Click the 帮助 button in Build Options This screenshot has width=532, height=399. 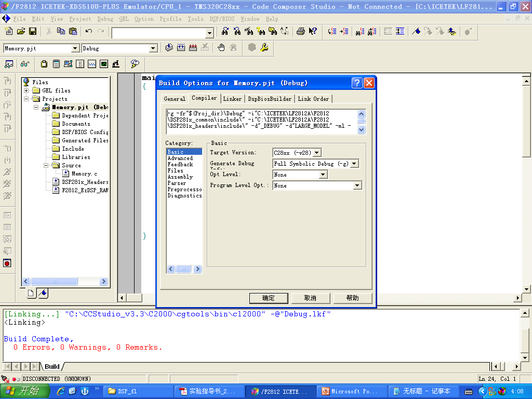coord(353,298)
